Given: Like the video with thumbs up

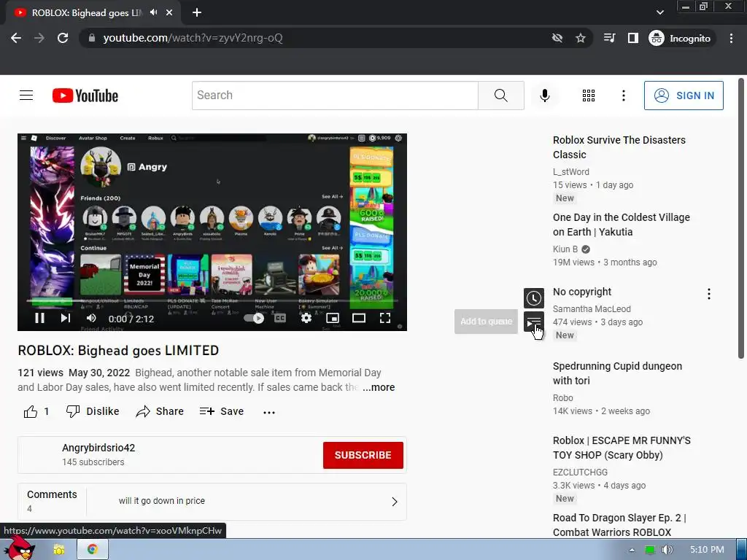Looking at the screenshot, I should point(31,411).
